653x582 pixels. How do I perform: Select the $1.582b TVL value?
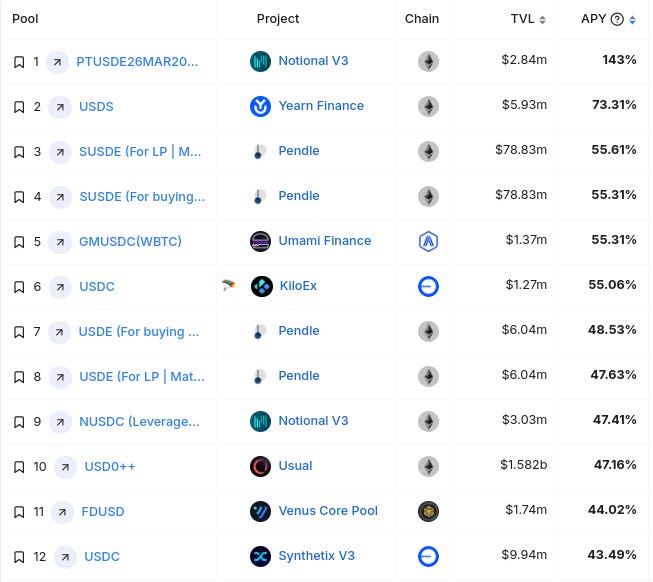click(x=524, y=465)
